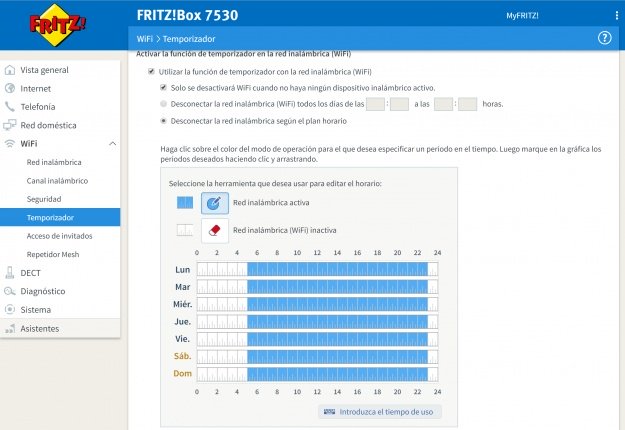Image resolution: width=625 pixels, height=430 pixels.
Task: Click the blue active-network color swatch
Action: tap(185, 202)
